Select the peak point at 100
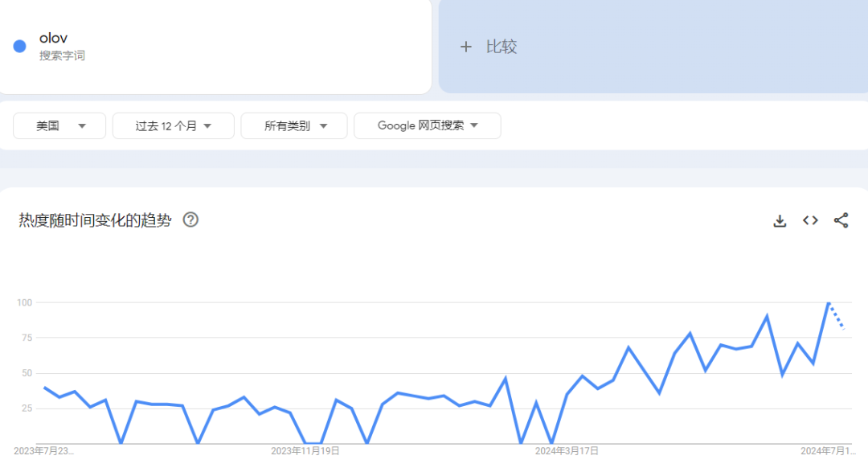 pos(829,303)
